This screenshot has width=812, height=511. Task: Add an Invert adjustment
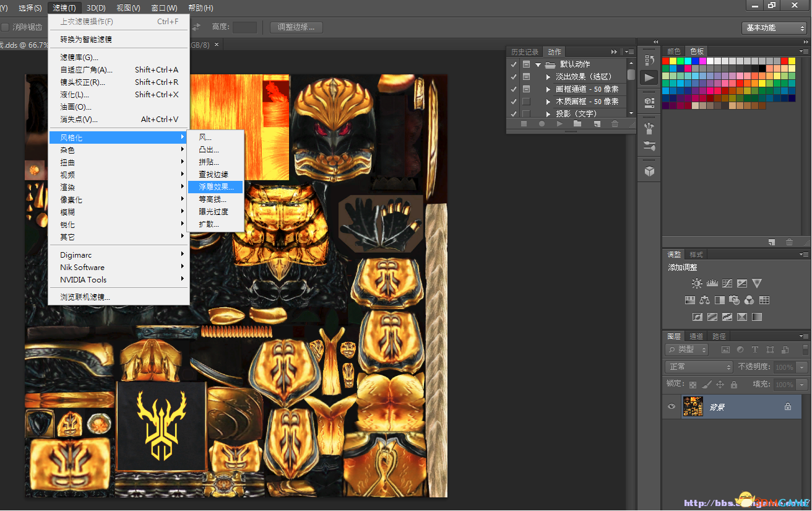coord(698,317)
